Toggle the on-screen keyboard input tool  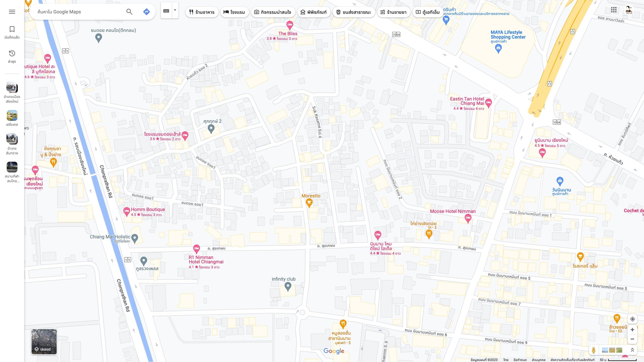coord(166,11)
